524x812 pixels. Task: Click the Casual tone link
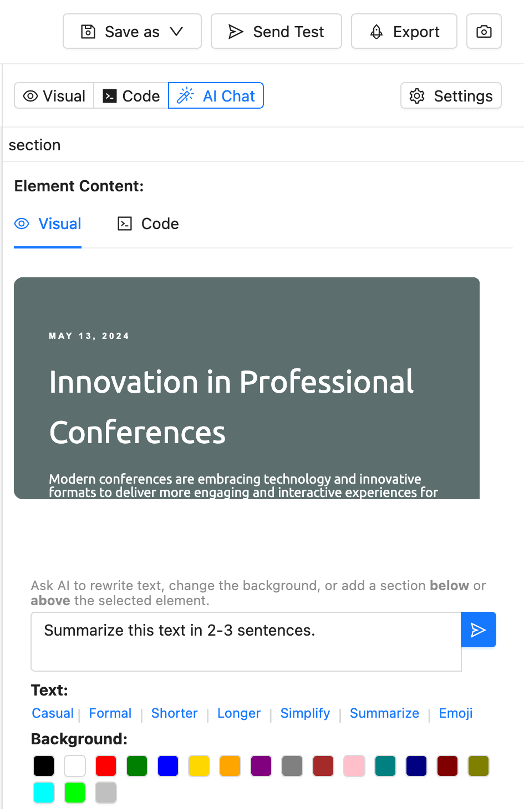coord(53,713)
